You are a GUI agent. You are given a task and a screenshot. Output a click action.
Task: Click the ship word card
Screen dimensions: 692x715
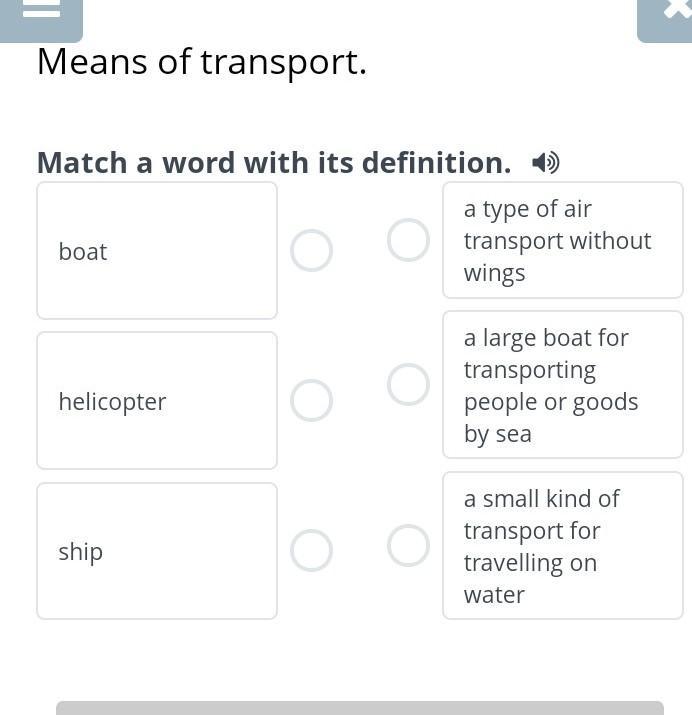(157, 551)
